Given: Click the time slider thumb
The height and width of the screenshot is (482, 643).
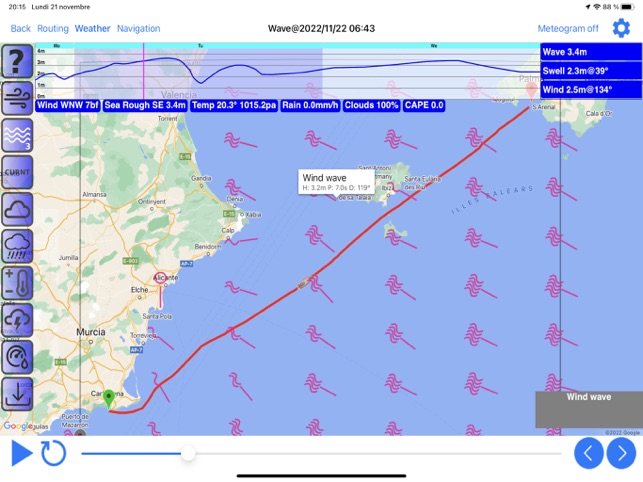Looking at the screenshot, I should [188, 453].
